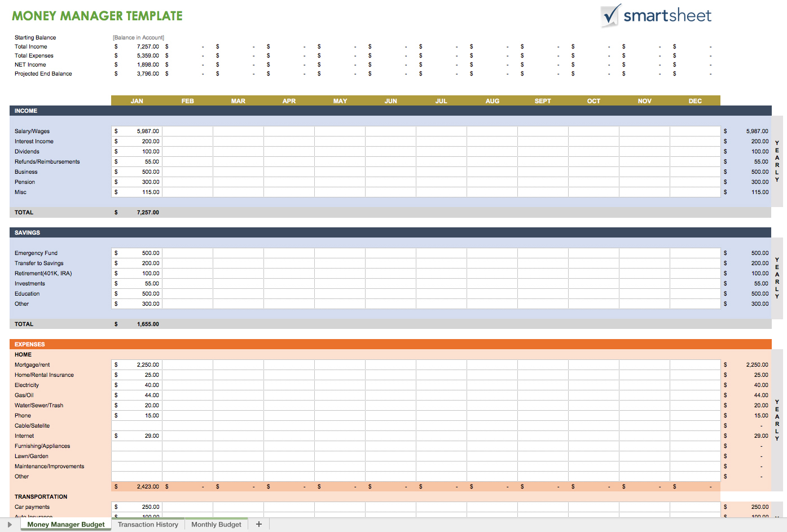
Task: Click the EXPENSES section header
Action: (x=29, y=344)
